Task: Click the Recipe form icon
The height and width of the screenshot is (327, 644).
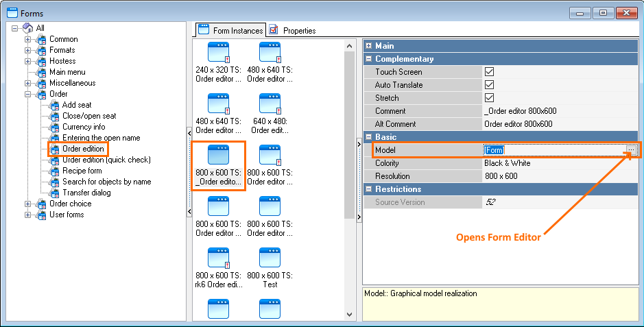Action: click(53, 171)
